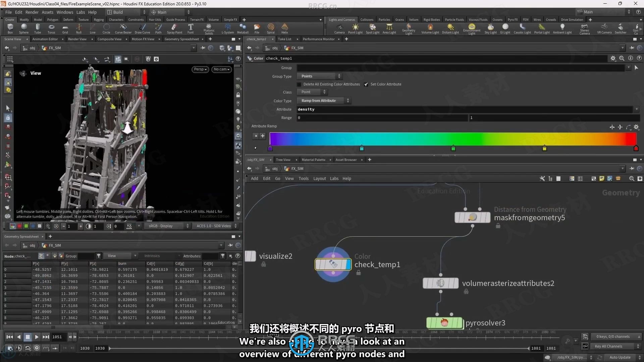Open the spreadsheet View dropdown

(x=120, y=256)
